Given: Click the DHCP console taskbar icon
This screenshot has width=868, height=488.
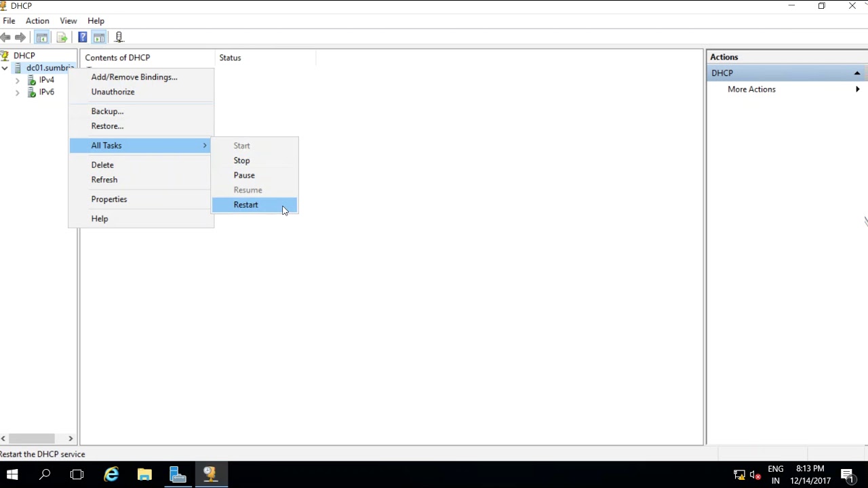Looking at the screenshot, I should (210, 474).
